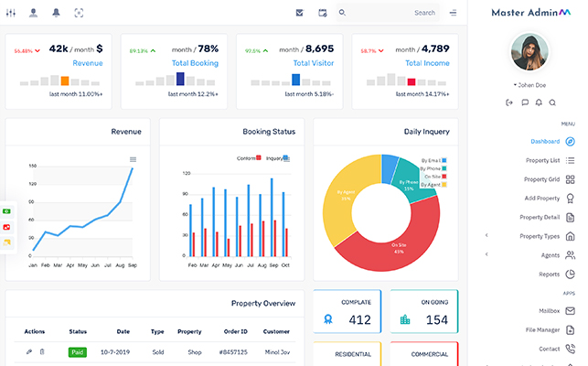Click the delete trash icon in Actions column

click(x=41, y=351)
